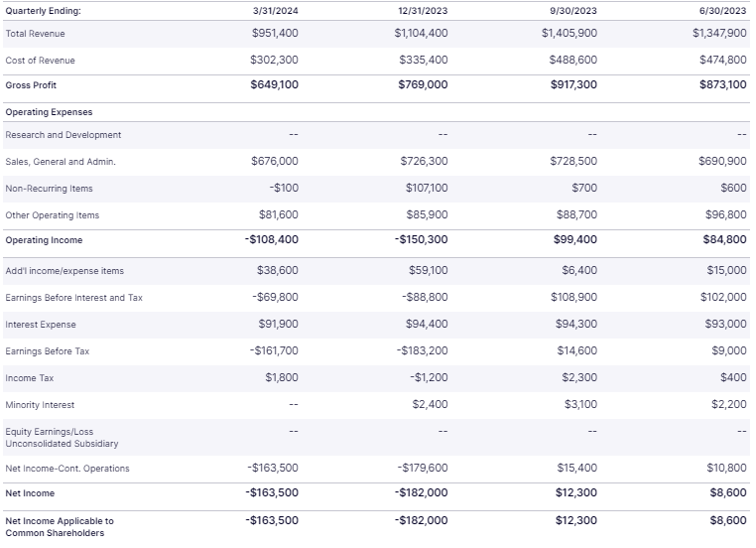Click the Minority Interest row label
Screen dimensions: 756x548
point(40,405)
